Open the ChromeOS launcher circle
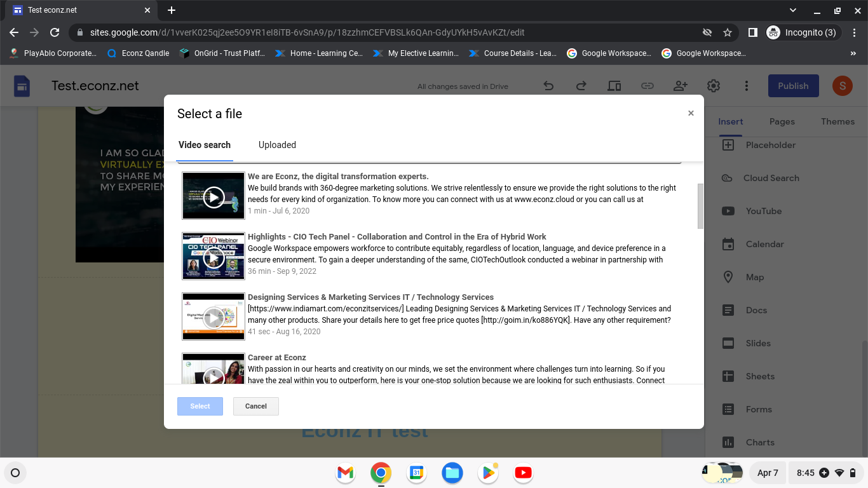 (15, 473)
